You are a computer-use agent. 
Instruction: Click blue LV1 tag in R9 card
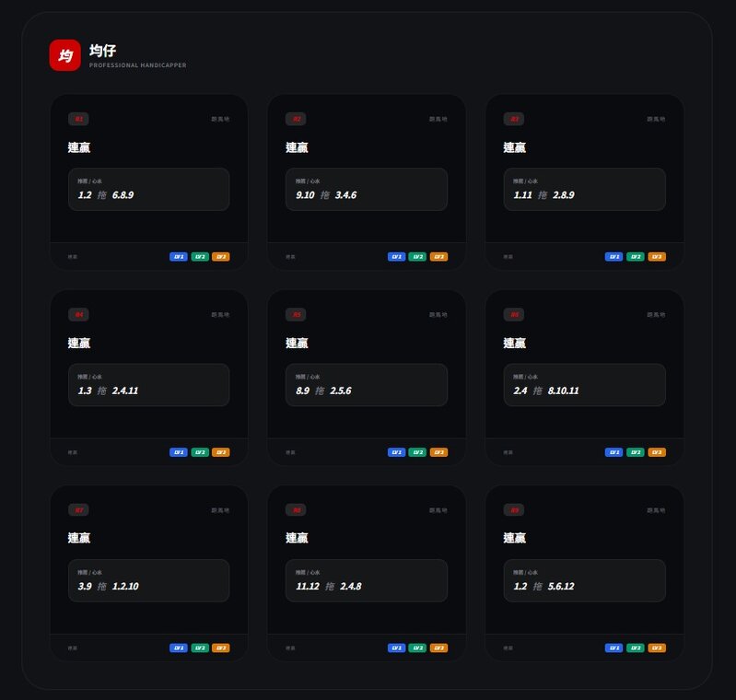tap(613, 648)
